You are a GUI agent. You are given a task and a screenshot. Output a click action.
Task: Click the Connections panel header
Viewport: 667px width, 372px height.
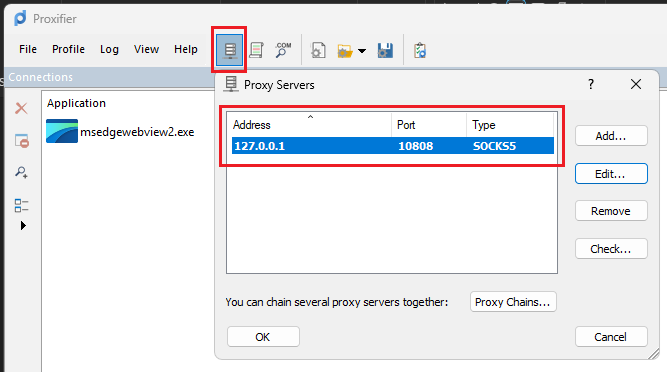(109, 77)
